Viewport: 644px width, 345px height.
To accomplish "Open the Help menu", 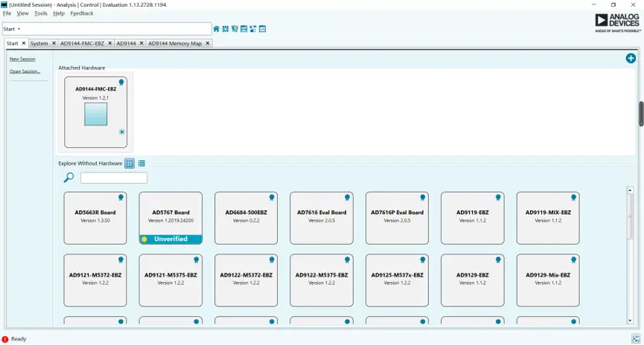I will pyautogui.click(x=59, y=13).
